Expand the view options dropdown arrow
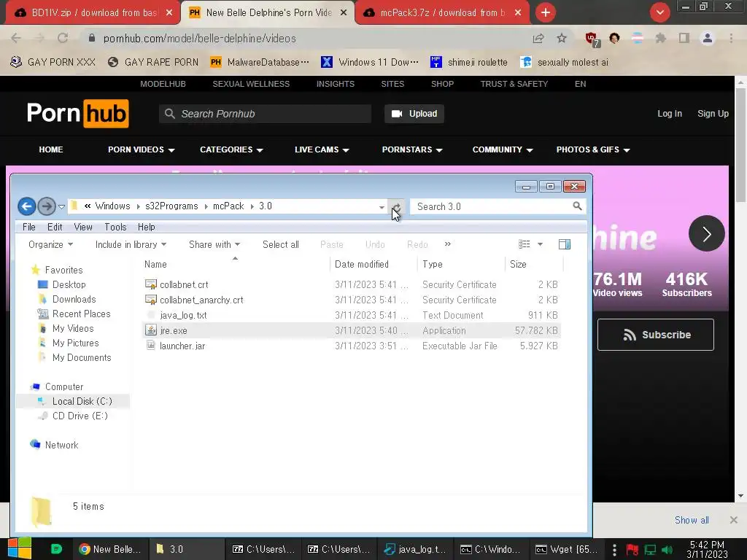This screenshot has width=747, height=560. point(540,244)
